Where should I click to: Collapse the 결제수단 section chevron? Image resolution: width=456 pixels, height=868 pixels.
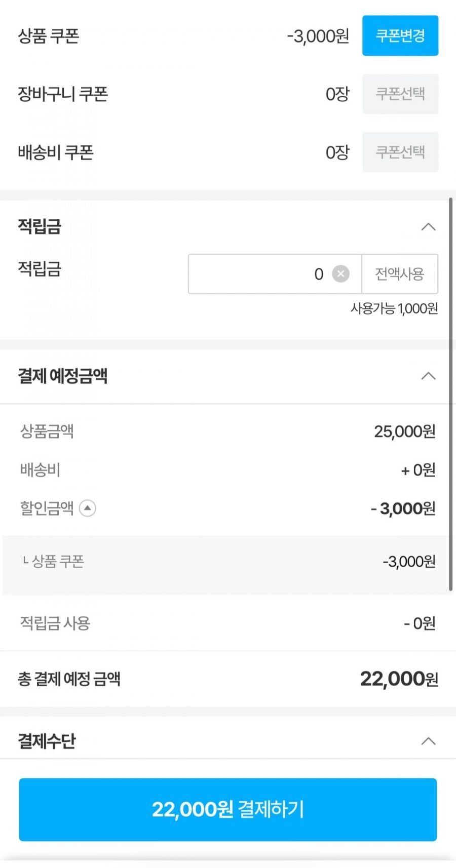pyautogui.click(x=428, y=741)
